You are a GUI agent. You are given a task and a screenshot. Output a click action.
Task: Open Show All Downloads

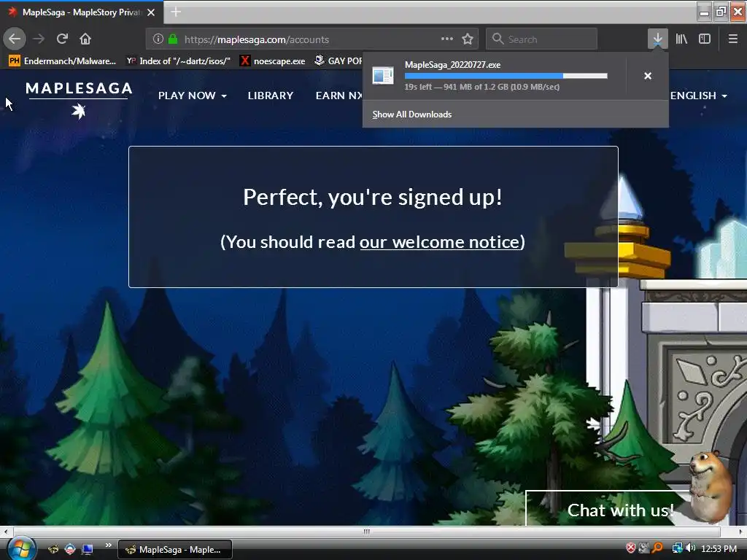point(412,114)
